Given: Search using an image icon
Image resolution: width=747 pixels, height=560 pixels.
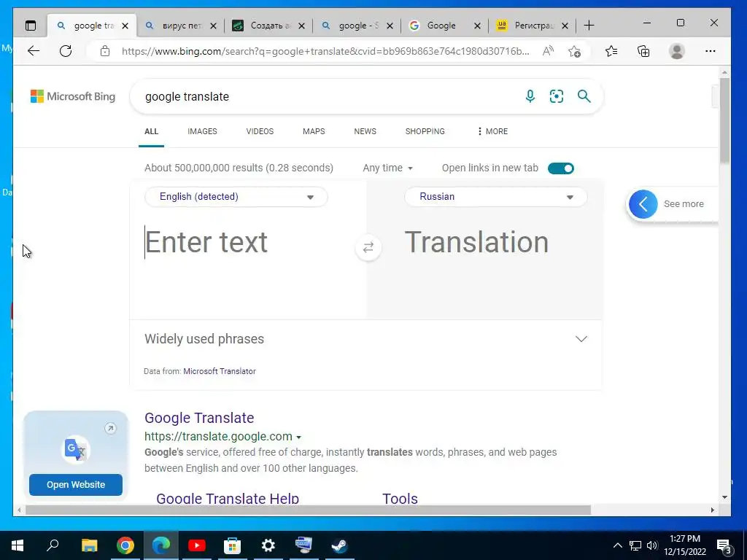Looking at the screenshot, I should [557, 96].
